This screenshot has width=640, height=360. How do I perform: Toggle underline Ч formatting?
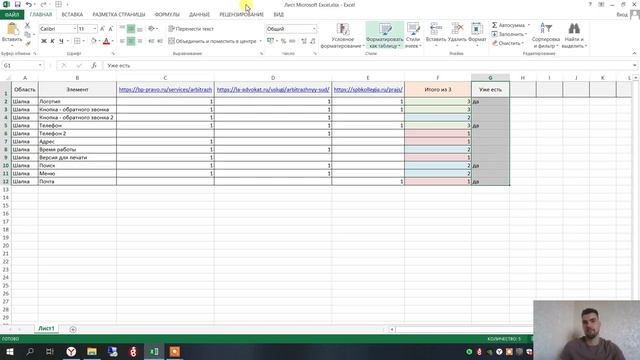click(61, 41)
